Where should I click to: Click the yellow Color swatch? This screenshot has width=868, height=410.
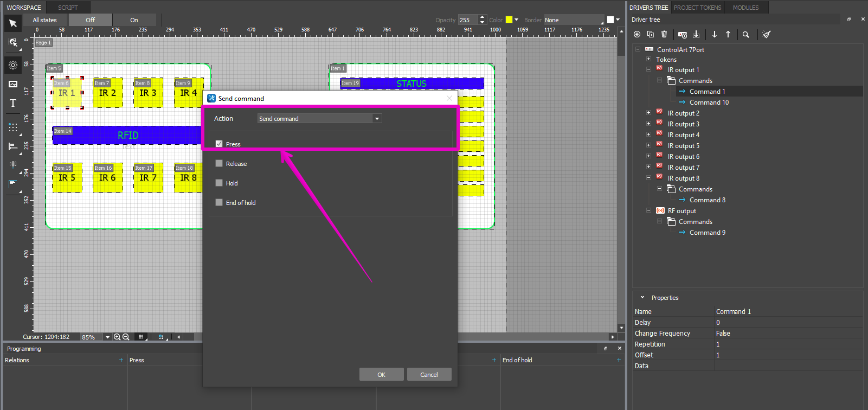tap(509, 20)
